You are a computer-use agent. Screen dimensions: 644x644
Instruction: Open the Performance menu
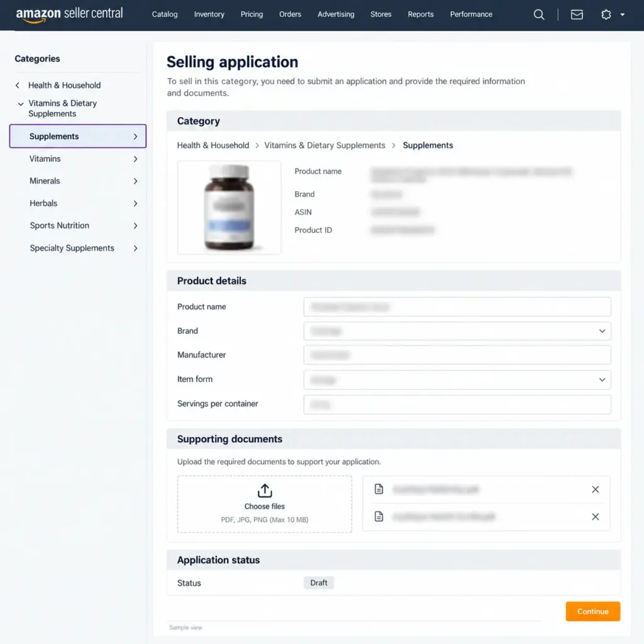(x=471, y=14)
